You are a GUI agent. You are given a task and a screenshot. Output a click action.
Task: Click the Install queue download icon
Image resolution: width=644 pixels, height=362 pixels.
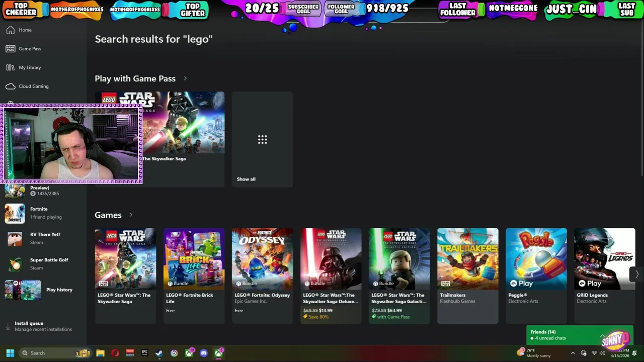click(x=8, y=326)
